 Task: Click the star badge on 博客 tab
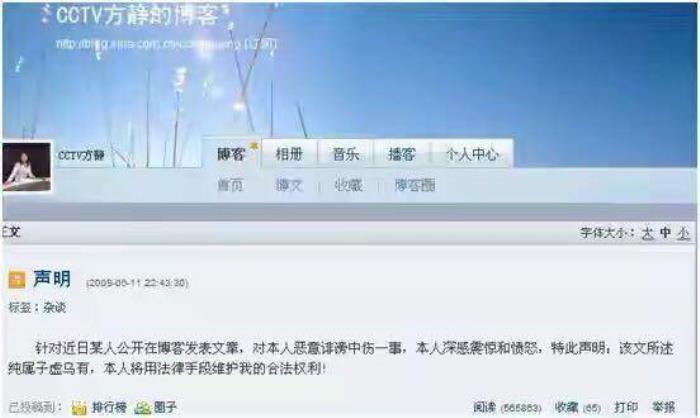254,146
